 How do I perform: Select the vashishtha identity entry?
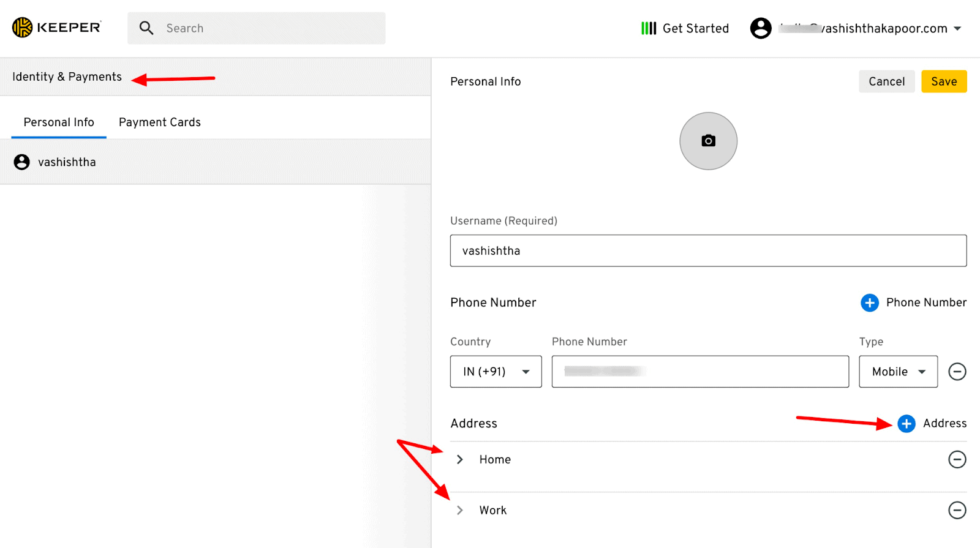point(216,162)
